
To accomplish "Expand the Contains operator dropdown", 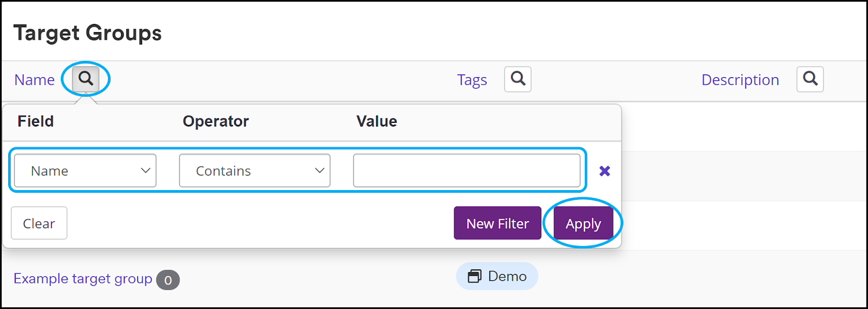I will click(254, 171).
